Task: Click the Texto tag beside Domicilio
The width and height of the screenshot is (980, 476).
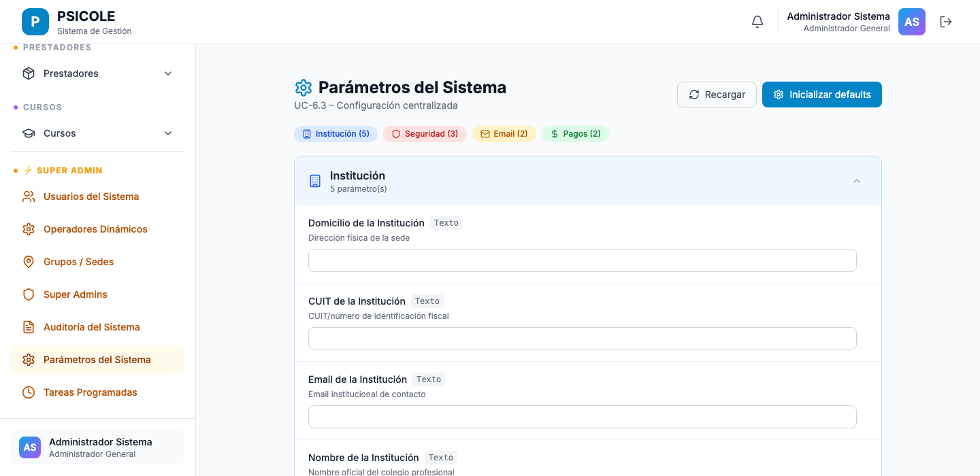Action: click(x=446, y=223)
